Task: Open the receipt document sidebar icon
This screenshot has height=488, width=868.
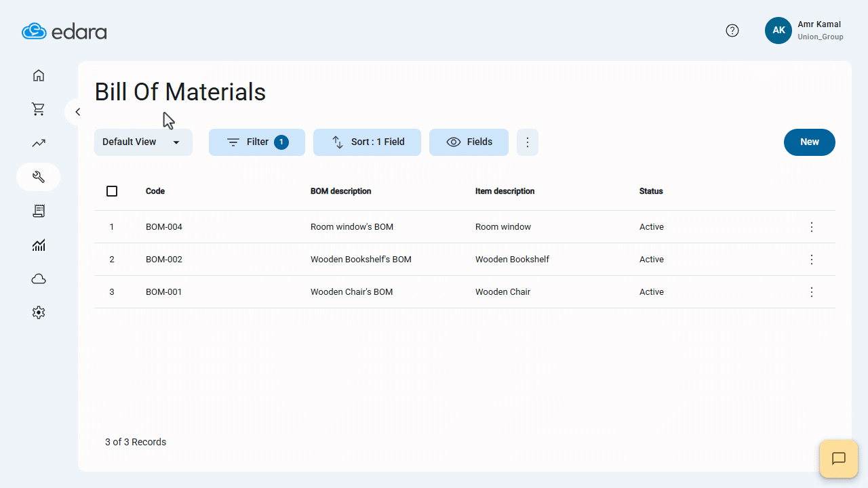Action: [39, 211]
